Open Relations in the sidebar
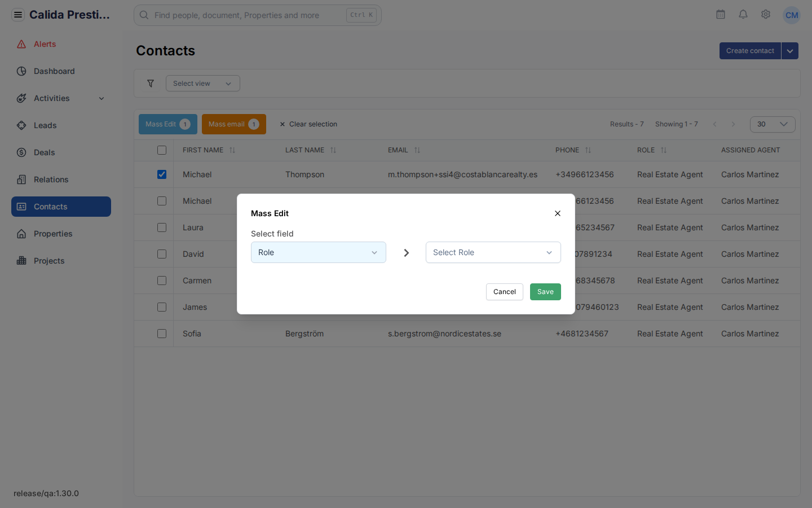 [x=61, y=179]
